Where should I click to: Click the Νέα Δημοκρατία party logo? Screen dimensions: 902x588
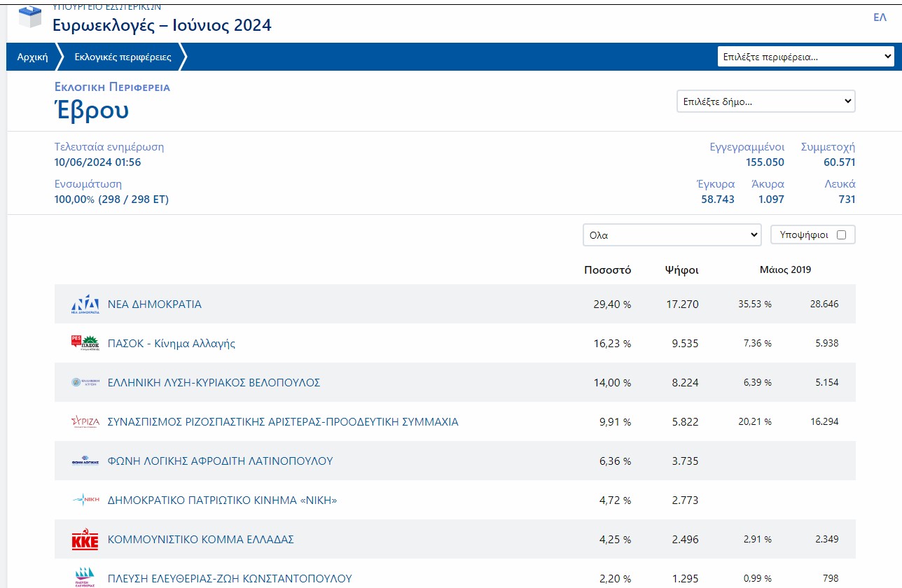pos(85,304)
